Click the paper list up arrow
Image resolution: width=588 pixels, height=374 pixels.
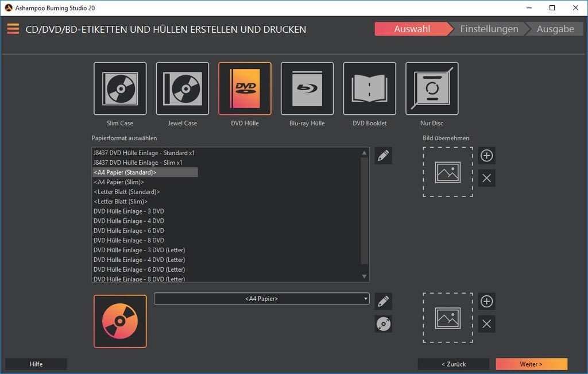(x=364, y=153)
